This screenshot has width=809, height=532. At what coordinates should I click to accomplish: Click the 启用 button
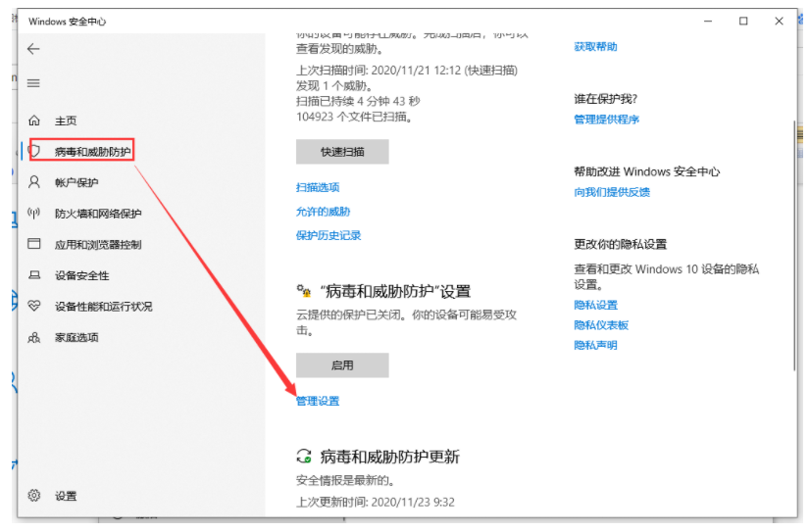pos(342,365)
